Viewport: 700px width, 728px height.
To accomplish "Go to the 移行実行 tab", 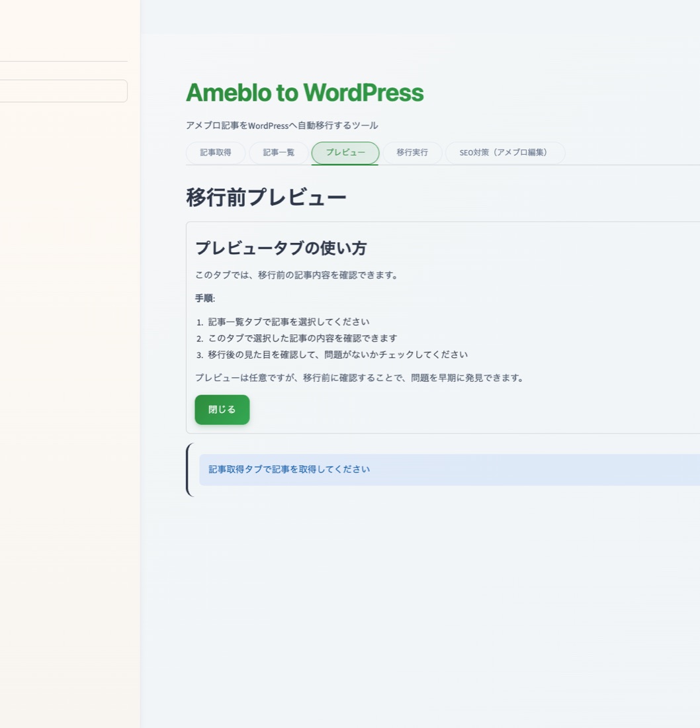I will point(412,152).
